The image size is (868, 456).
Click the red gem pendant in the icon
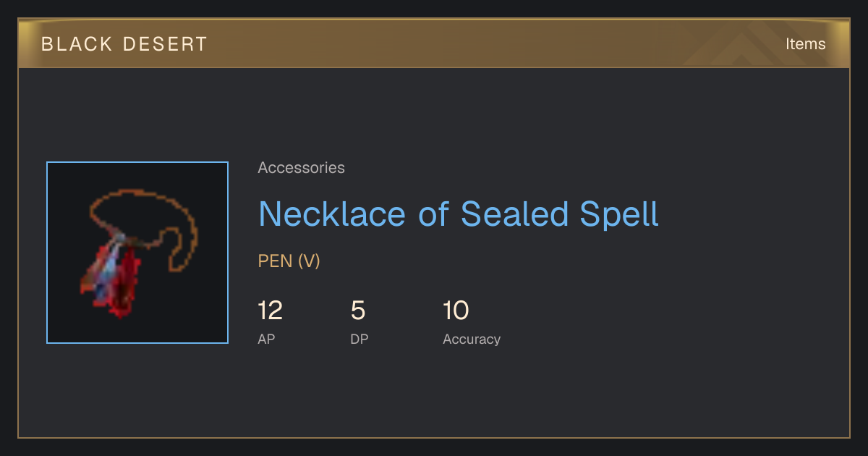tap(111, 279)
